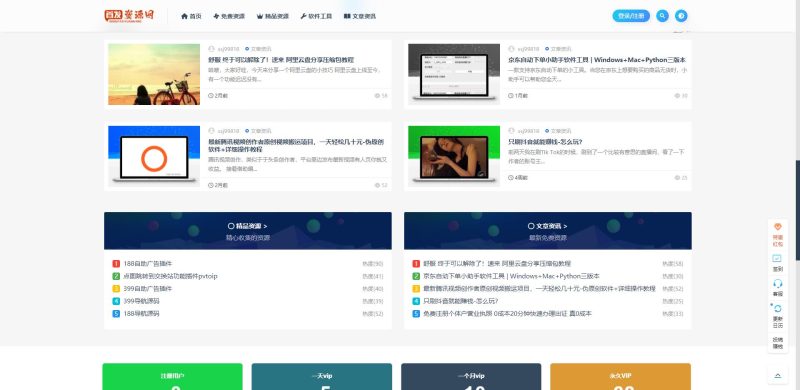Screen dimensions: 800x390
Task: Open customer service headset icon
Action: point(778,283)
